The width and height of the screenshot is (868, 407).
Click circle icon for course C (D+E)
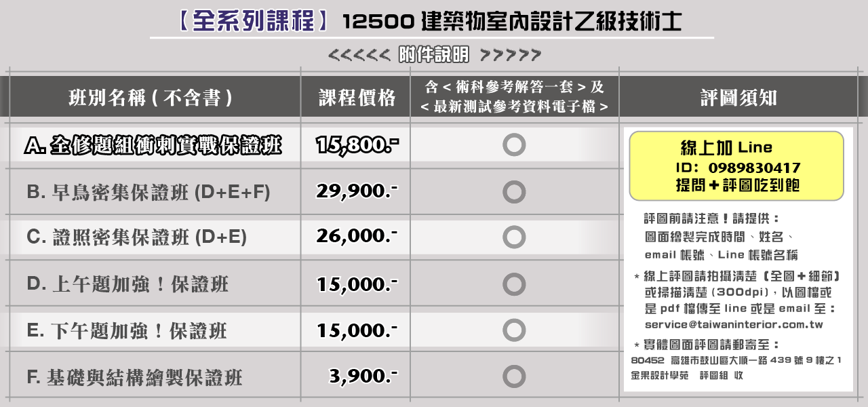pyautogui.click(x=514, y=237)
